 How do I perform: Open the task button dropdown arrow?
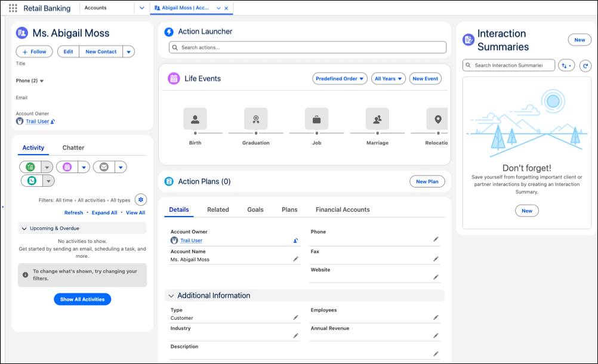[47, 167]
